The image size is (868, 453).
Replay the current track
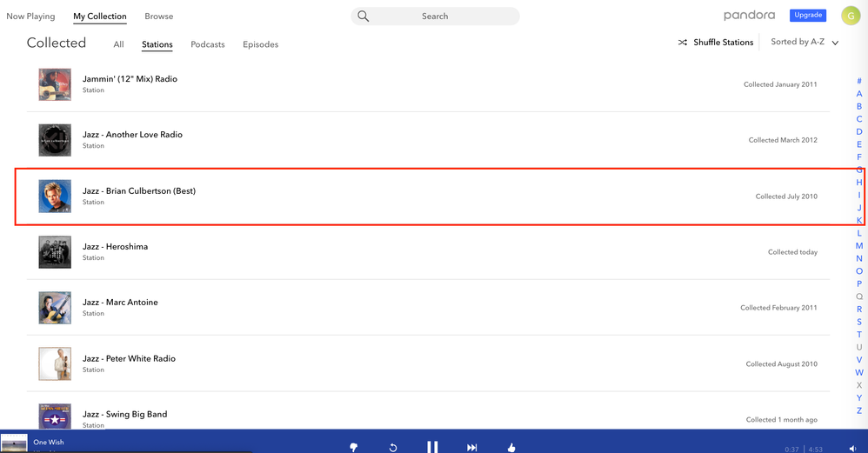pos(393,447)
